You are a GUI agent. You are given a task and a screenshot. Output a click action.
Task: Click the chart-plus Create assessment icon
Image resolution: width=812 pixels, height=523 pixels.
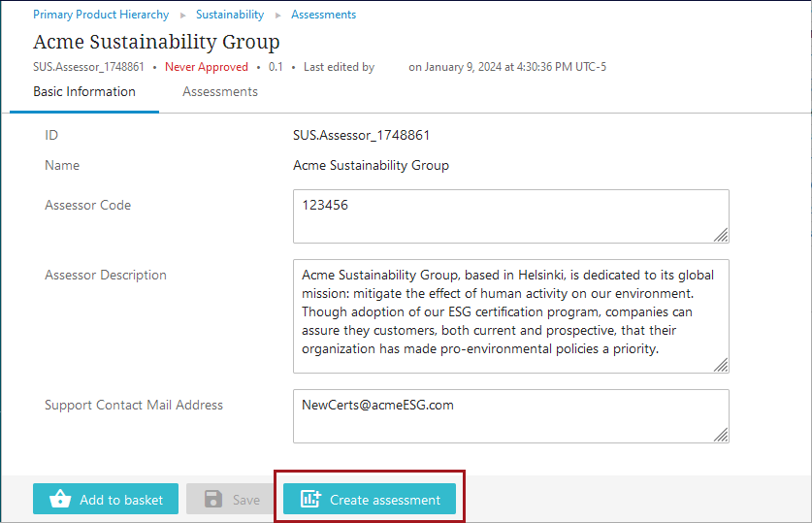point(310,500)
